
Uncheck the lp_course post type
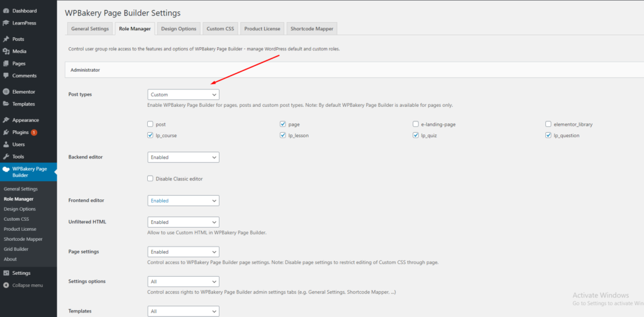pyautogui.click(x=150, y=135)
